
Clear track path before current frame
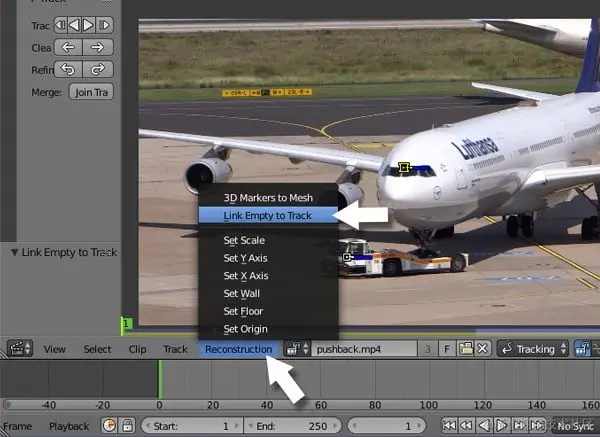point(68,47)
